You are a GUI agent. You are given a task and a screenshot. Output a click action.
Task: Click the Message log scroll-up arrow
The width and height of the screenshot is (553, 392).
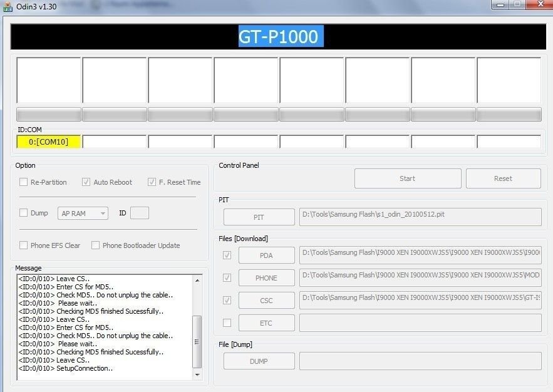coord(197,281)
